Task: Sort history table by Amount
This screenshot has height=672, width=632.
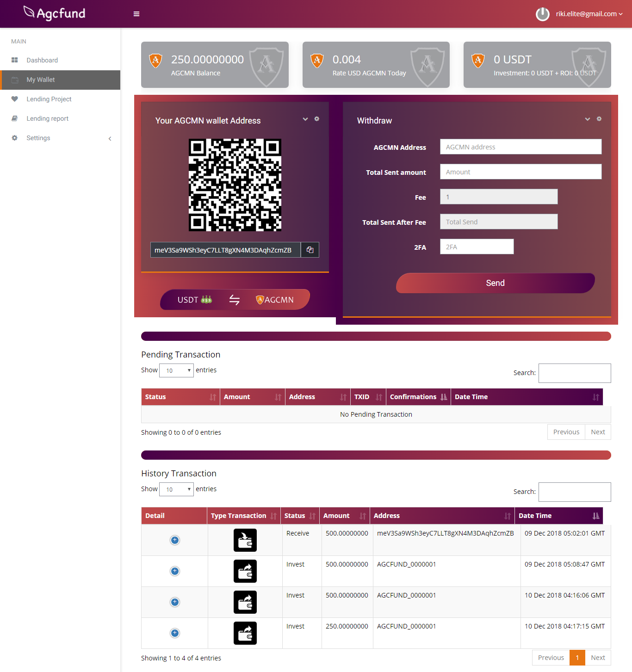Action: click(345, 516)
